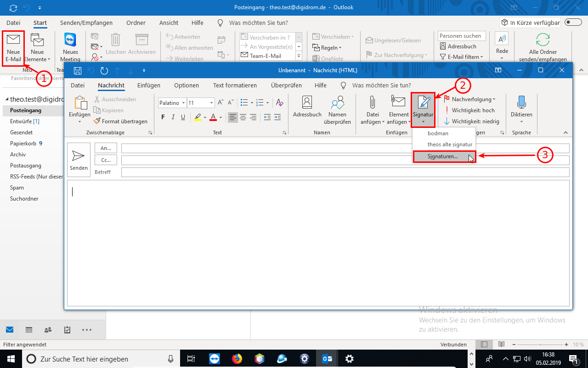This screenshot has height=368, width=588.
Task: Switch to the Einfügen ribbon tab
Action: 149,85
